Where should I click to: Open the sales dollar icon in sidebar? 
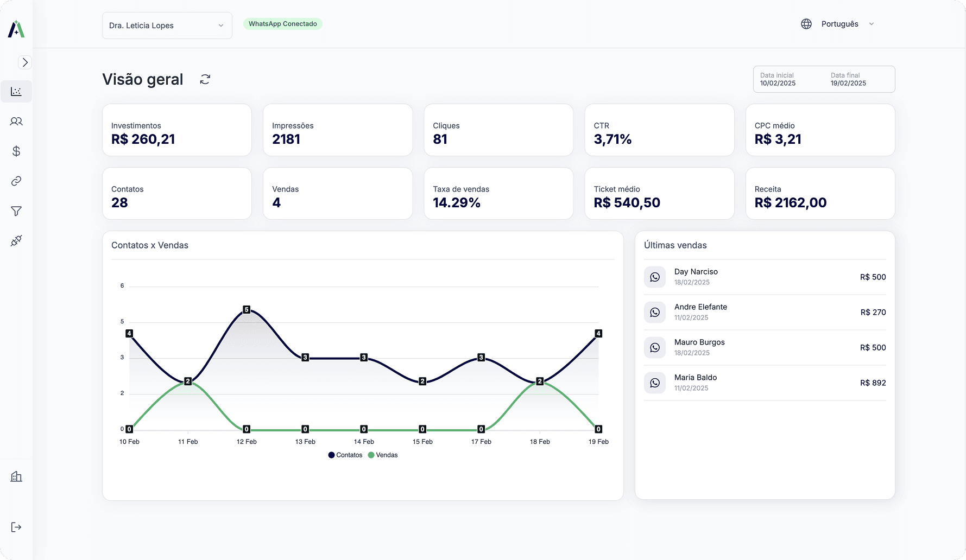point(16,151)
